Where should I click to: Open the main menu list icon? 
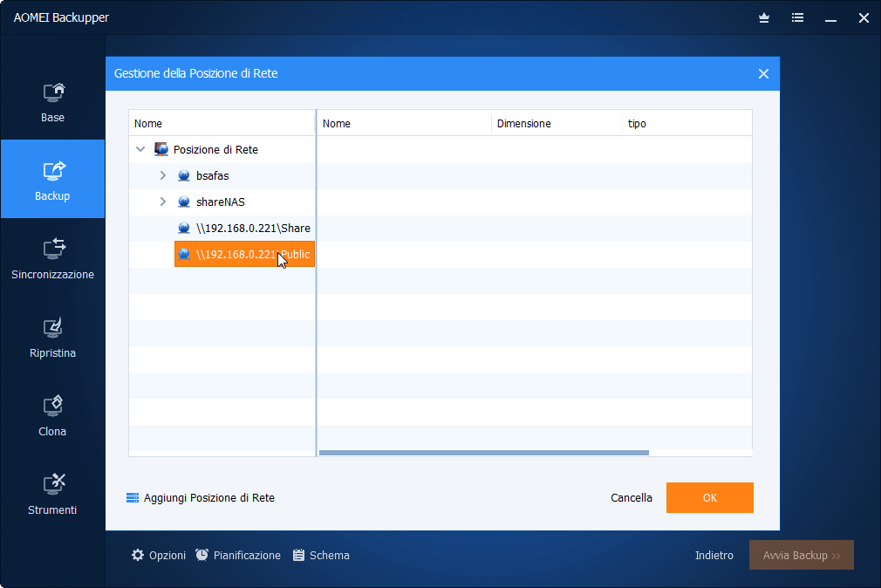click(x=797, y=18)
